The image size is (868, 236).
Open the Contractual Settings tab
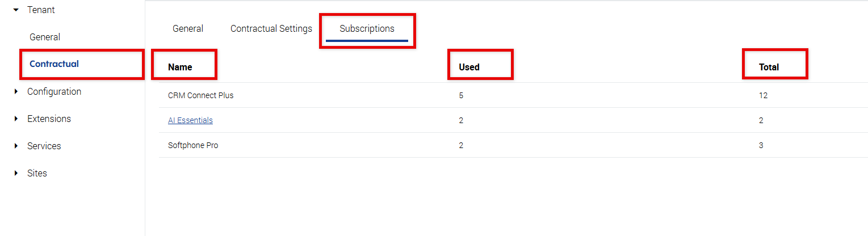click(x=271, y=29)
